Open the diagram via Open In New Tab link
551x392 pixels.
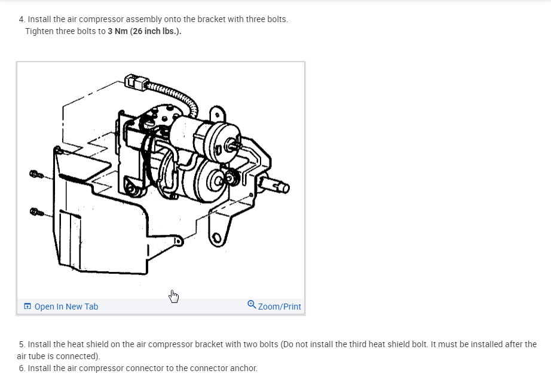click(x=66, y=307)
